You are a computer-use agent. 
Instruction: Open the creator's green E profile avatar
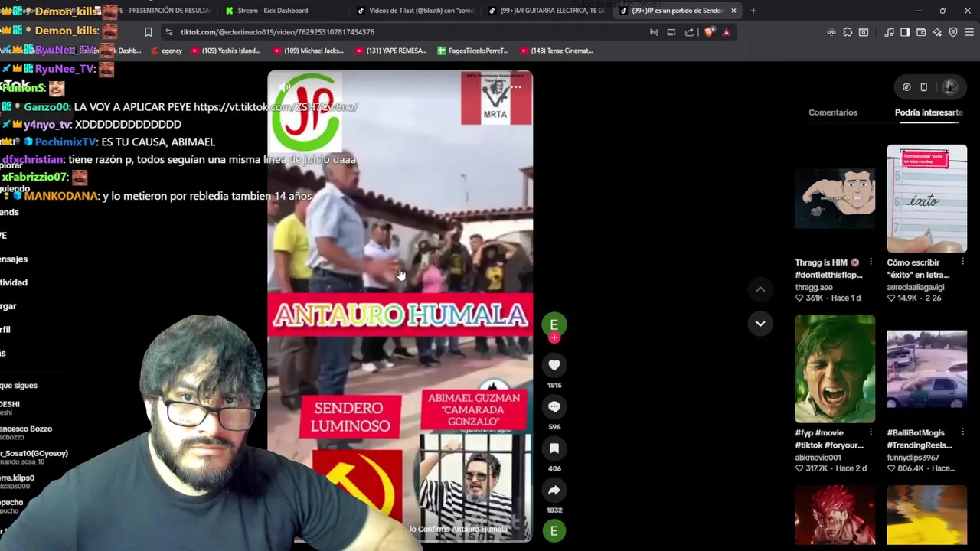click(554, 324)
